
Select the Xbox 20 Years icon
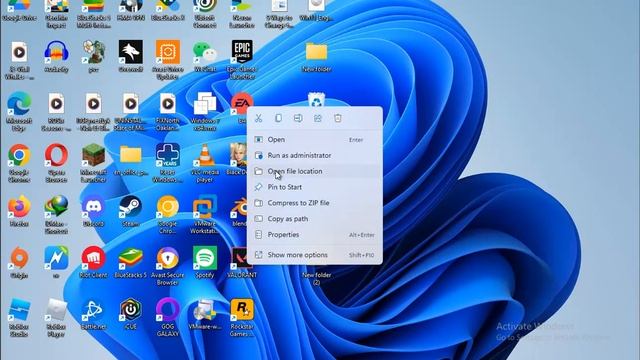pyautogui.click(x=168, y=155)
